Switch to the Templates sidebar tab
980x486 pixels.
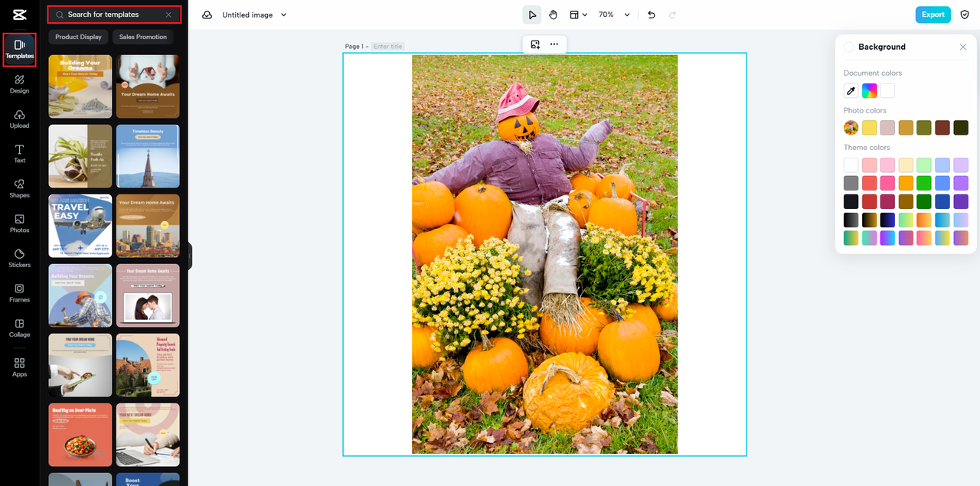(x=19, y=49)
